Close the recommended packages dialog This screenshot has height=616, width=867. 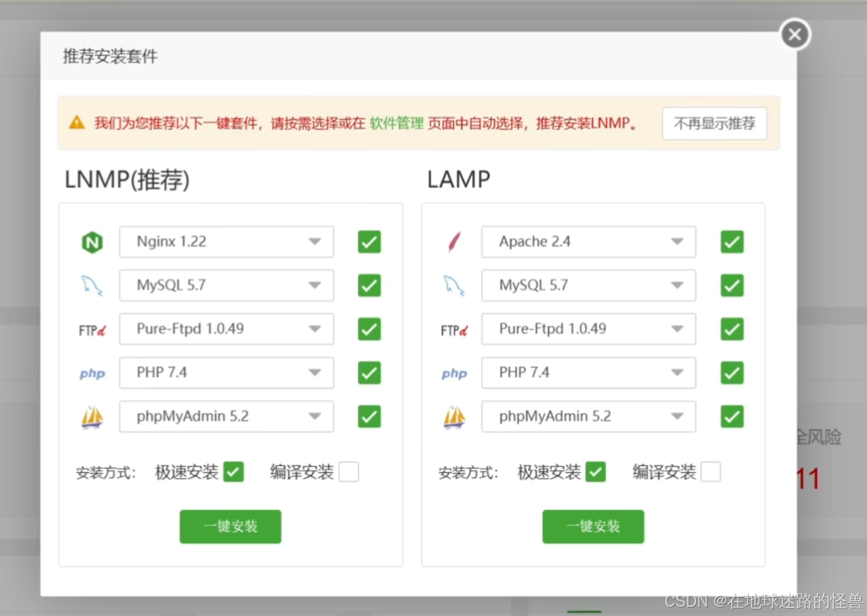point(795,34)
